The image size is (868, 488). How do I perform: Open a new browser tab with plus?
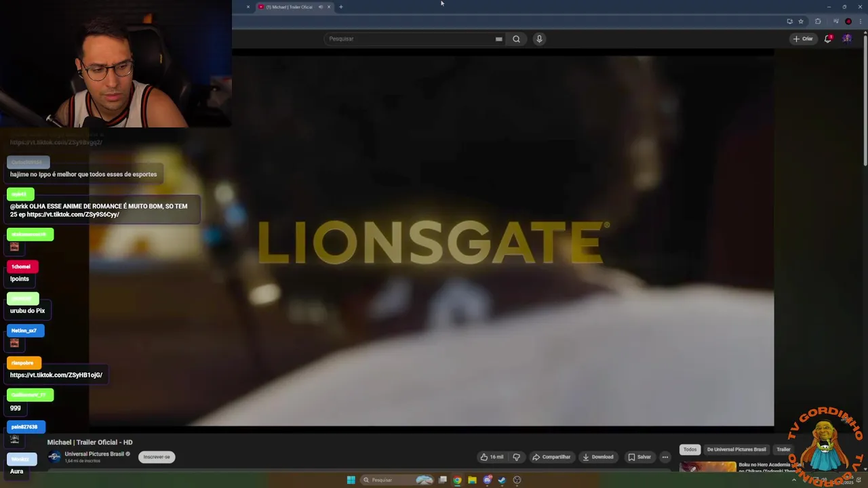click(x=341, y=7)
